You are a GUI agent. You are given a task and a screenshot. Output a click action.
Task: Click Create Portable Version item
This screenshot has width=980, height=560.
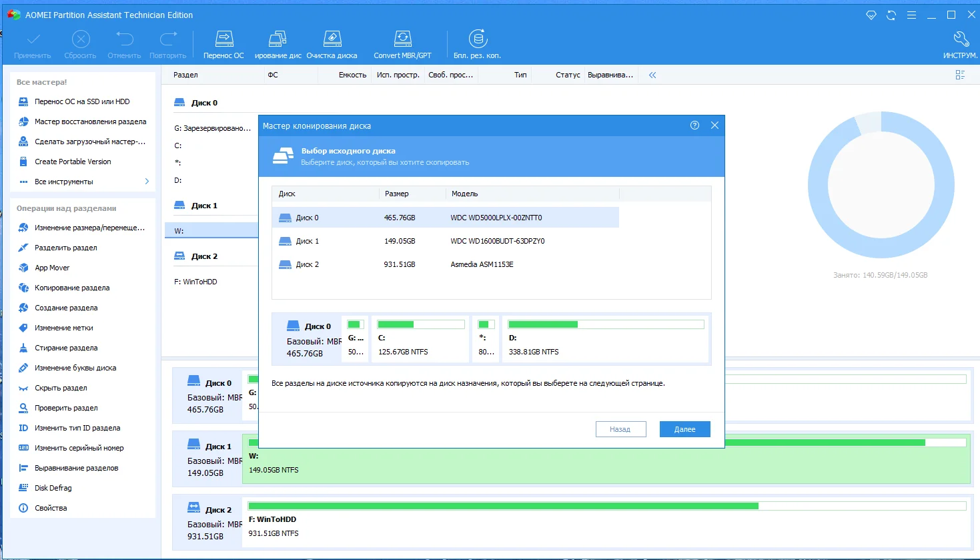73,162
